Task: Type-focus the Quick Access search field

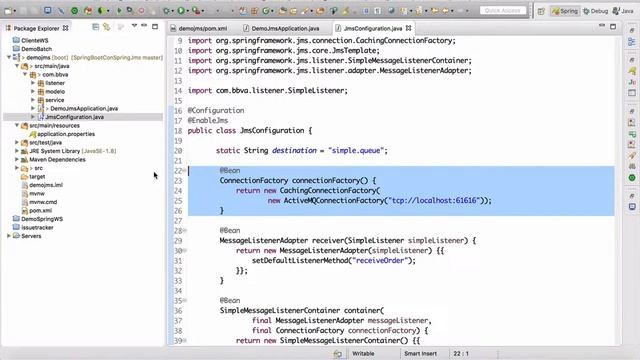Action: 503,11
